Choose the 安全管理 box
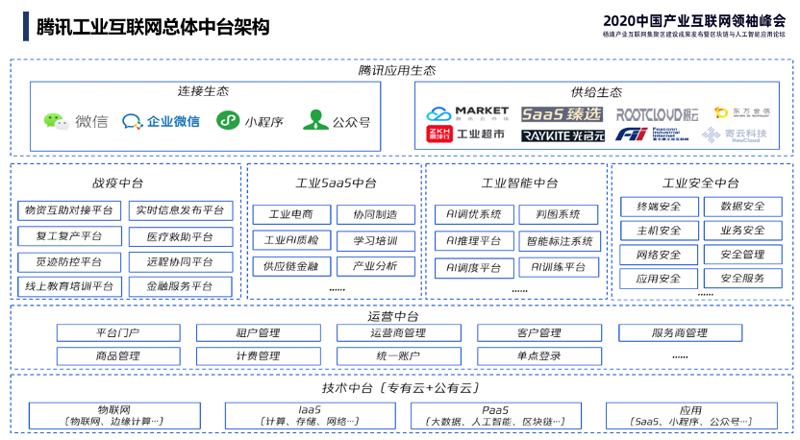Viewport: 800px width, 440px height. coord(743,254)
